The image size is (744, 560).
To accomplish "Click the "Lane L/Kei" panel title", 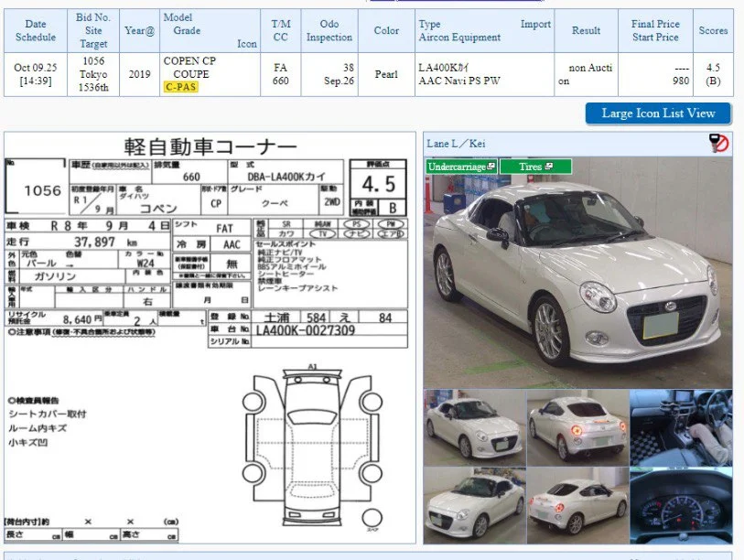I will point(456,144).
